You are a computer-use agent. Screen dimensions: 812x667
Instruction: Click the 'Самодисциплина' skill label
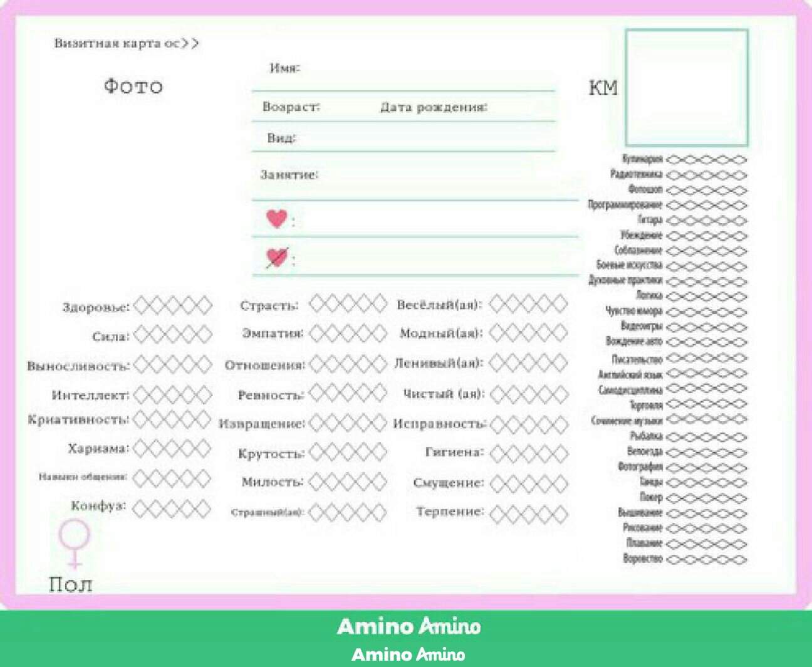click(630, 390)
